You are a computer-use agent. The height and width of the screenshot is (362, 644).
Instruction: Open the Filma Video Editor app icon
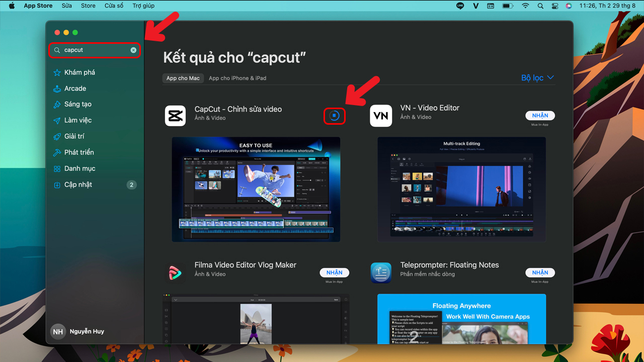pyautogui.click(x=175, y=273)
